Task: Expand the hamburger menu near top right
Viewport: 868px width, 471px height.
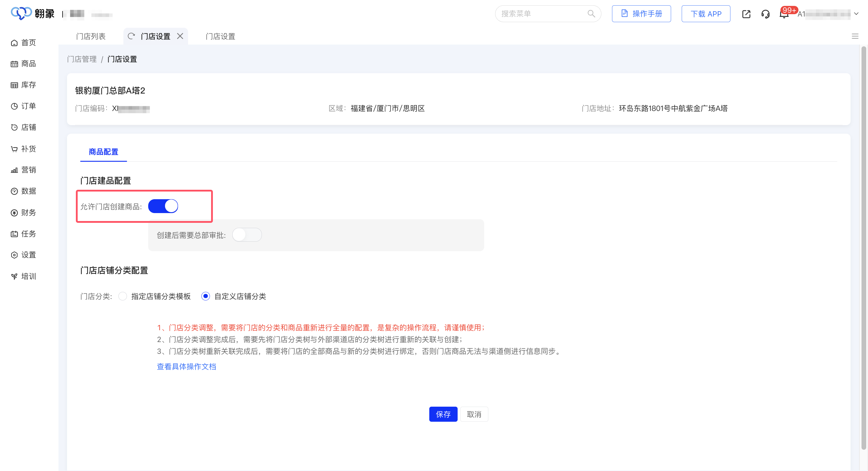Action: (x=856, y=36)
